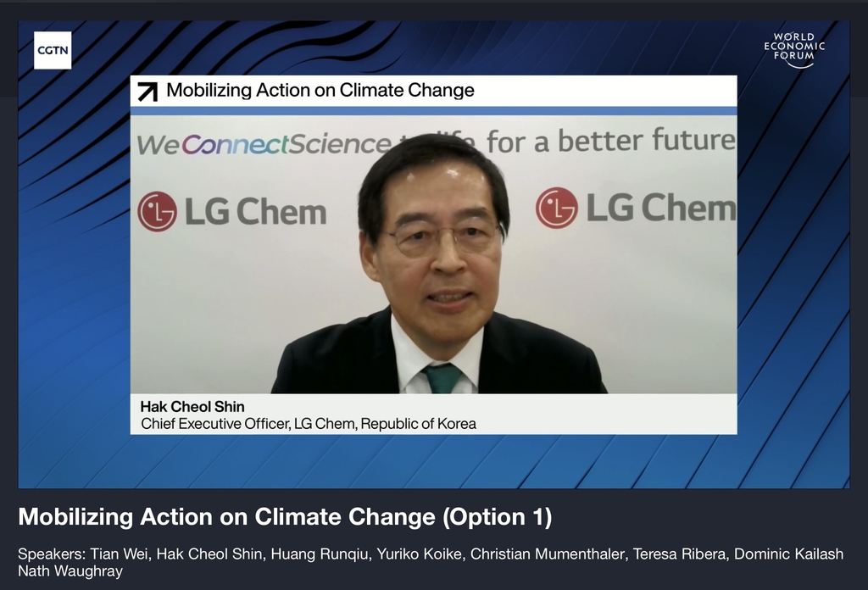Click the World Economic Forum logo
The width and height of the screenshot is (868, 590).
click(x=794, y=50)
